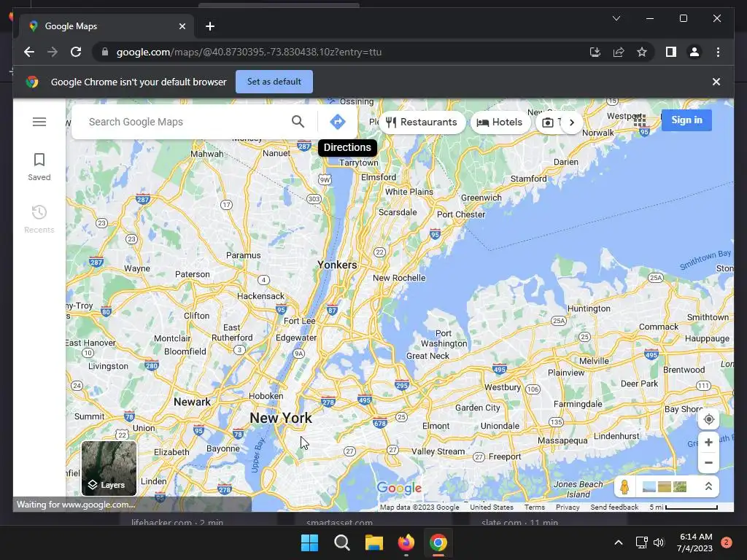Open Recents in the sidebar

(x=39, y=219)
